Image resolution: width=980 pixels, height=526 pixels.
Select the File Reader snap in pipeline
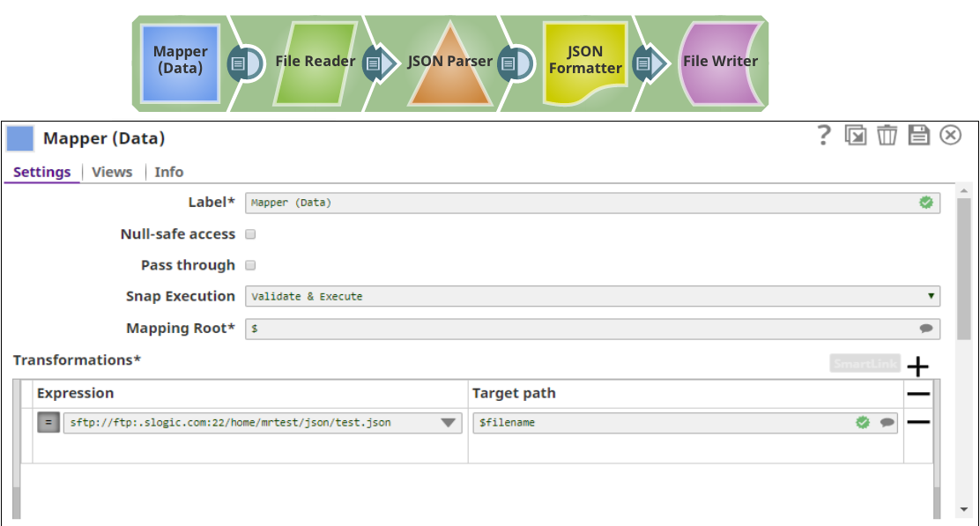tap(315, 62)
